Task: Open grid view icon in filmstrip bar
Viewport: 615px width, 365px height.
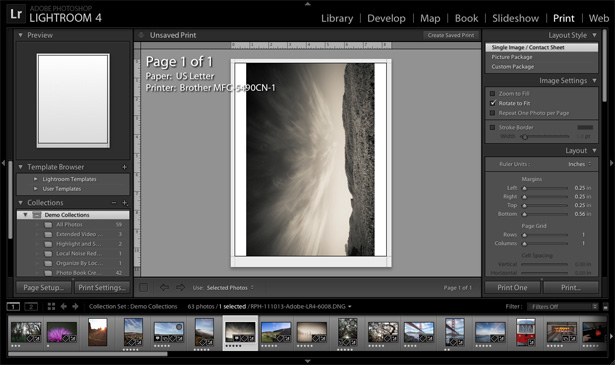Action: click(x=51, y=307)
